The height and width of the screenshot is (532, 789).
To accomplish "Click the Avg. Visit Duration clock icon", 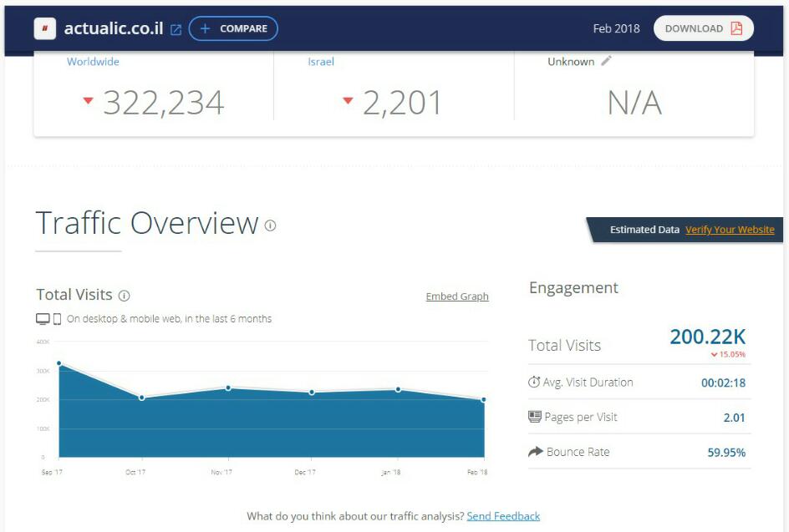I will coord(534,382).
